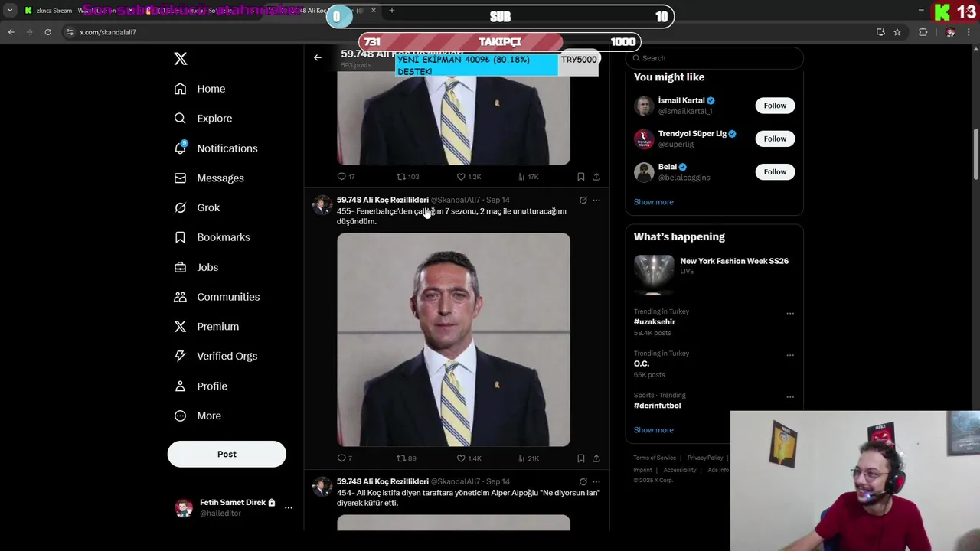Click the X logo in sidebar
This screenshot has height=551, width=980.
(181, 59)
